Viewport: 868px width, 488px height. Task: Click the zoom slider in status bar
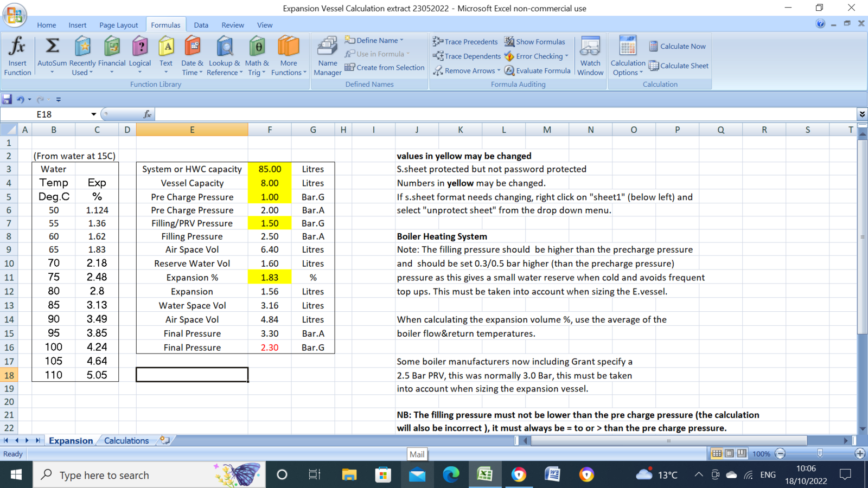(x=820, y=453)
